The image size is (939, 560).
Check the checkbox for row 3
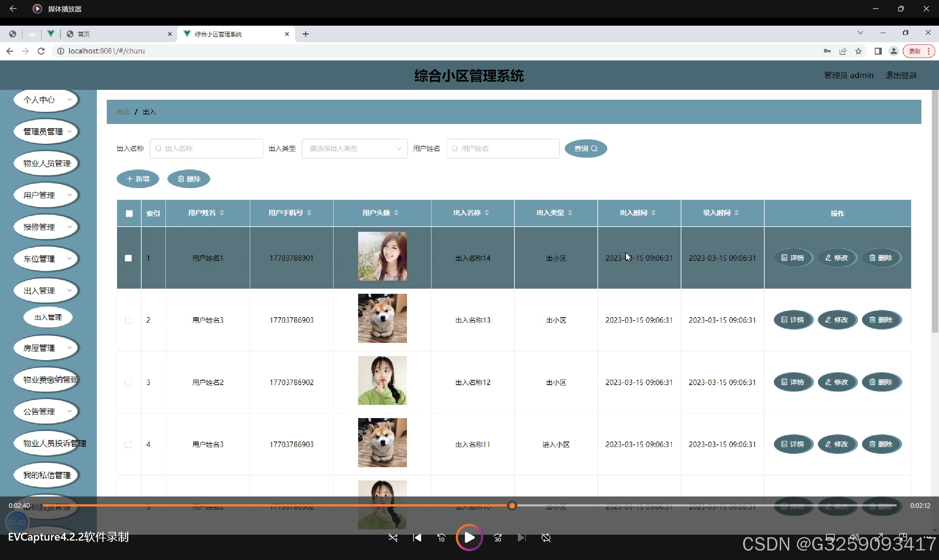[128, 383]
